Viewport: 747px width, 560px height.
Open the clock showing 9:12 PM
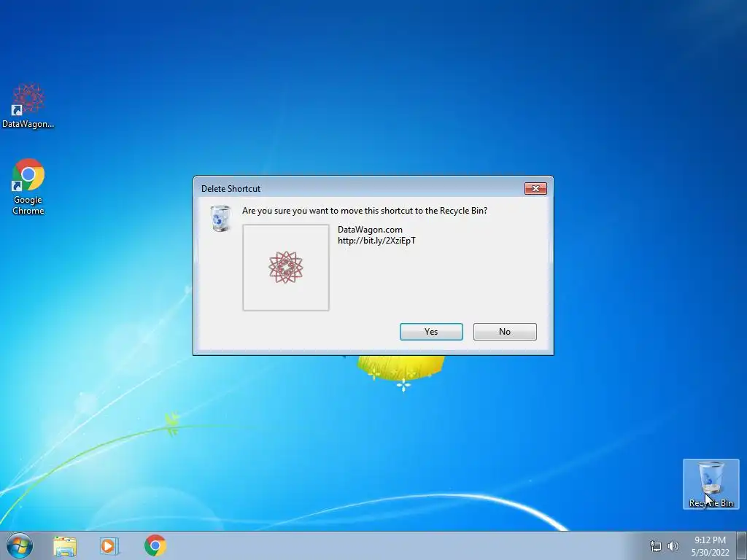pos(710,546)
